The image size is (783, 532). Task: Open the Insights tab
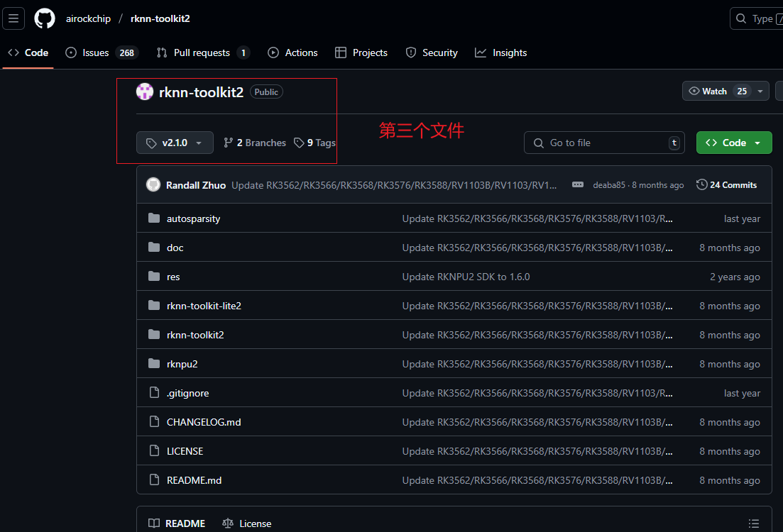501,52
